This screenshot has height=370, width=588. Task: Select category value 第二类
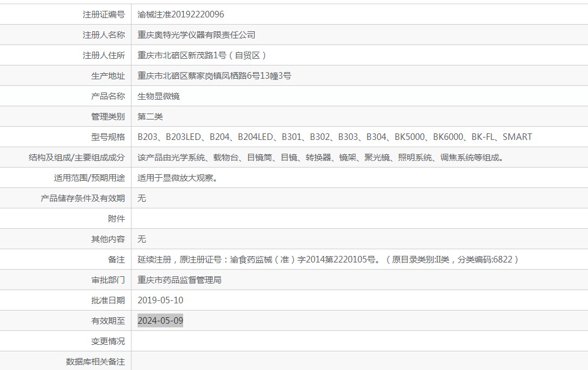pos(150,117)
